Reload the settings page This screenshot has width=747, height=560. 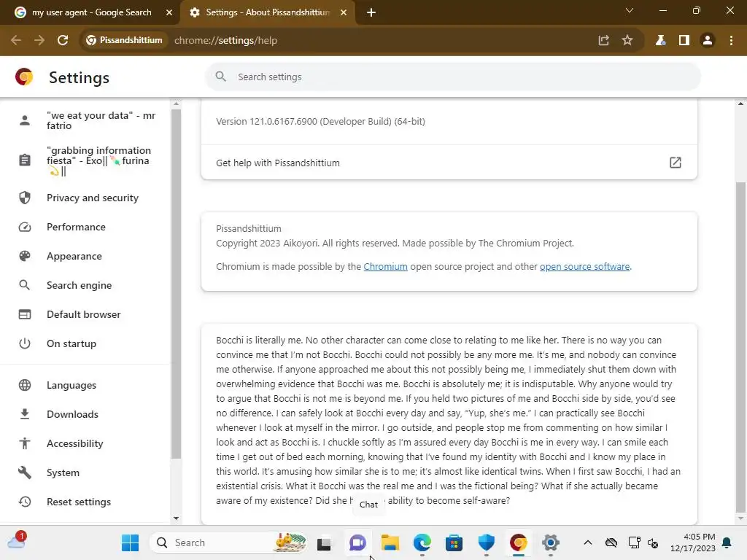point(63,41)
